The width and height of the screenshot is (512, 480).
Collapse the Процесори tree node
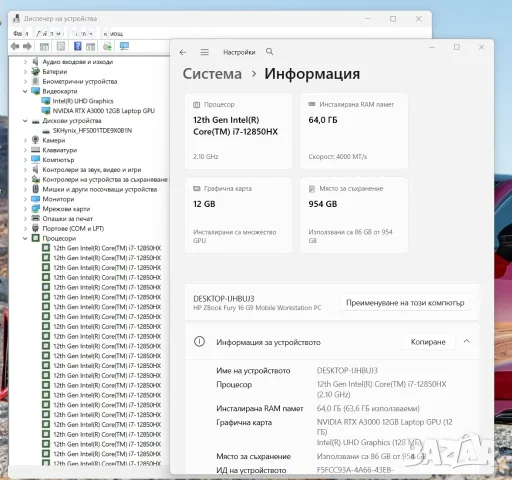(25, 238)
